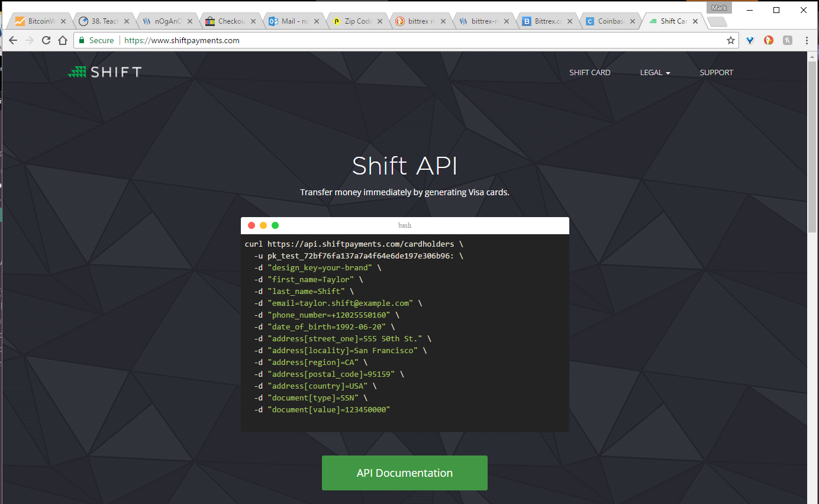Close the Mail tab

point(317,21)
